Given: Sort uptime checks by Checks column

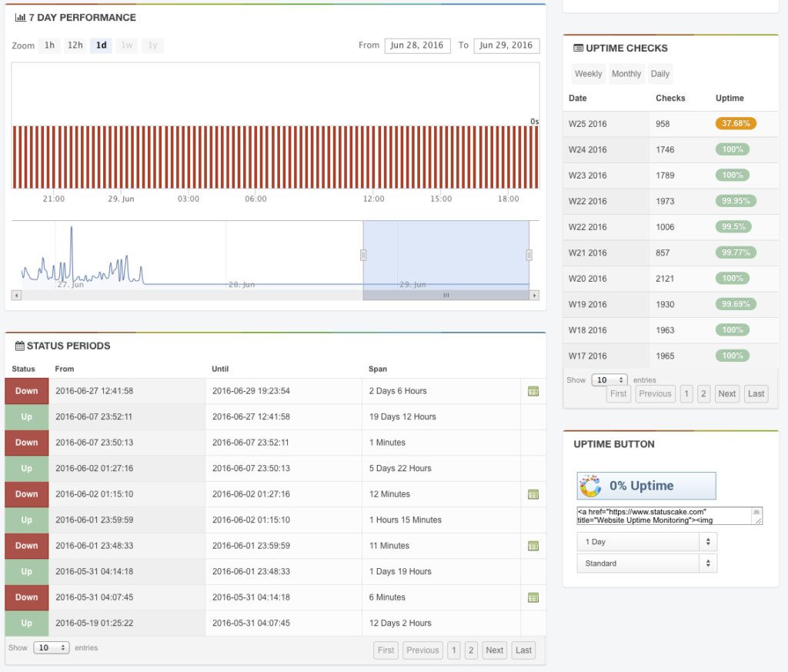Looking at the screenshot, I should point(670,98).
